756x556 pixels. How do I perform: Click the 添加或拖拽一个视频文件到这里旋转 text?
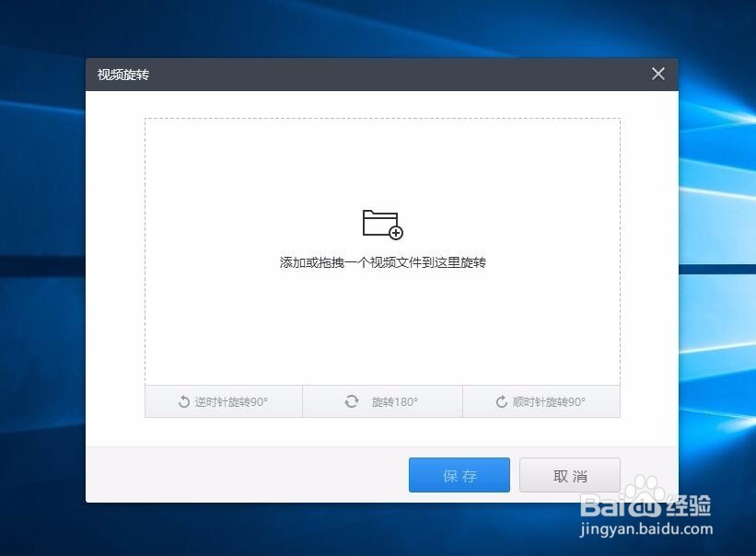pyautogui.click(x=383, y=262)
